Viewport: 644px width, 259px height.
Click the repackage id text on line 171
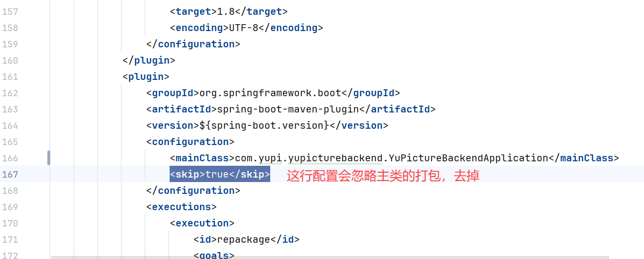[243, 240]
